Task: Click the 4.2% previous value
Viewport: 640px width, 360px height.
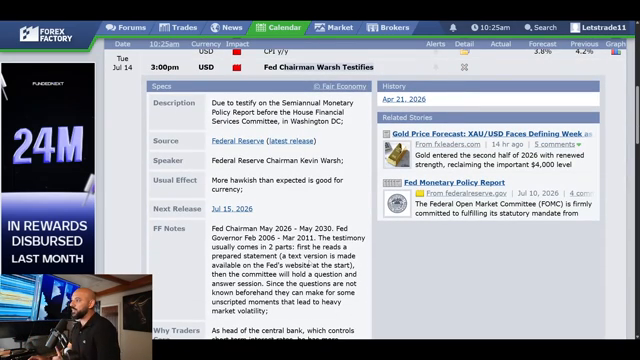Action: pyautogui.click(x=584, y=52)
